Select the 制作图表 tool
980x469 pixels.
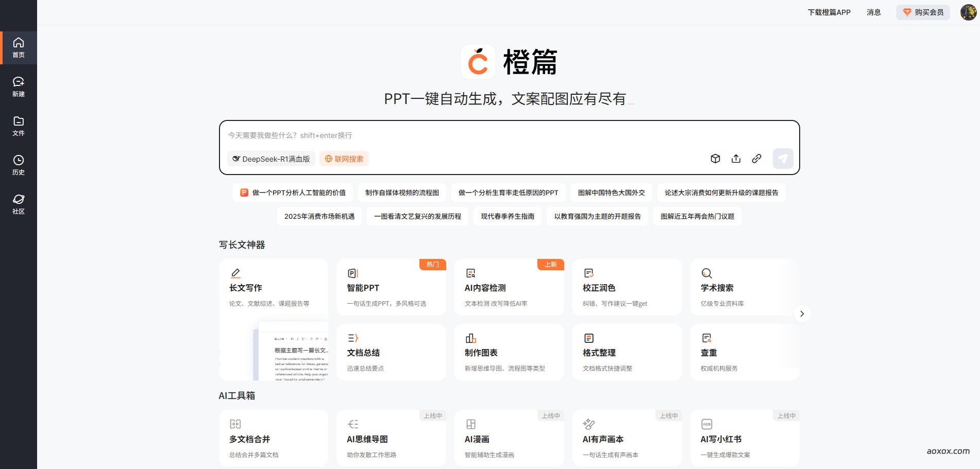[509, 352]
